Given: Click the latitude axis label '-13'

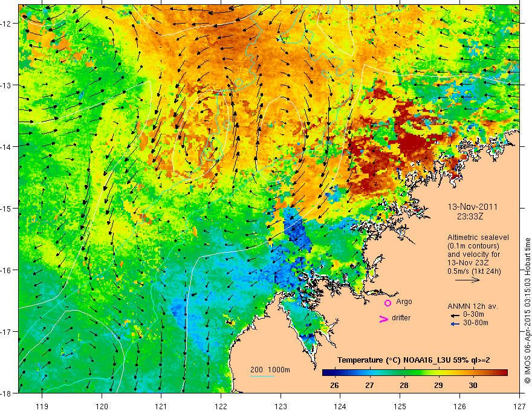Looking at the screenshot, I should [7, 85].
